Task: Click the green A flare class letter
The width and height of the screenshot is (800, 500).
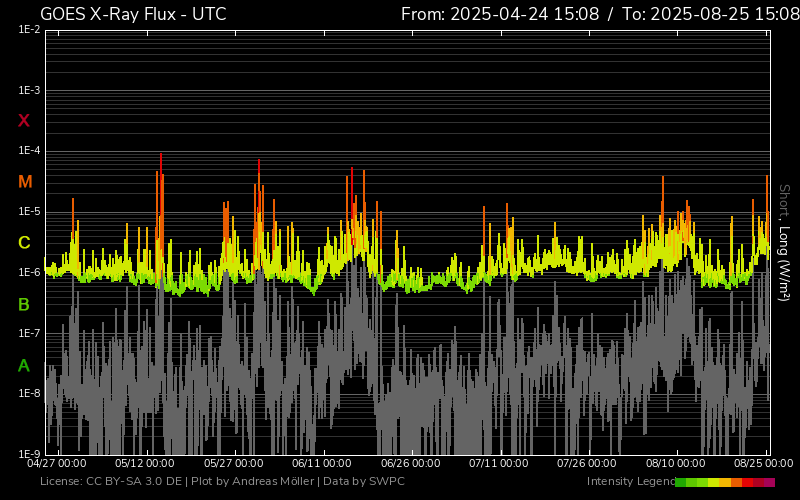Action: click(24, 366)
